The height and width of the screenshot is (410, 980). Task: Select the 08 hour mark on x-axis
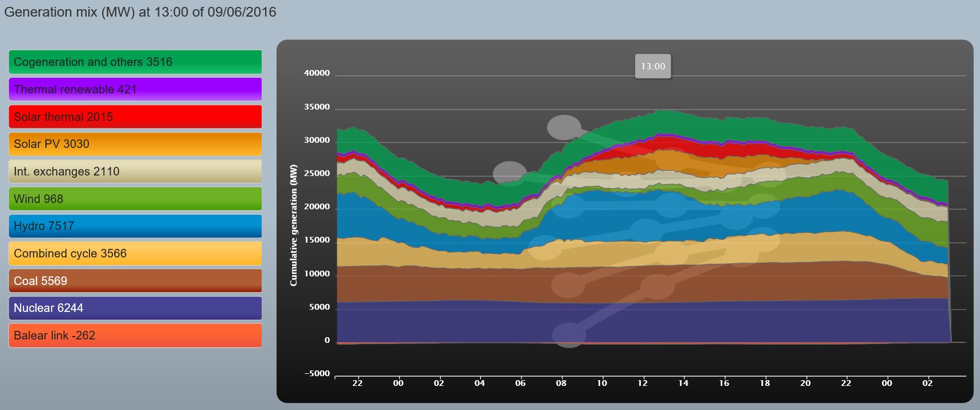(561, 383)
